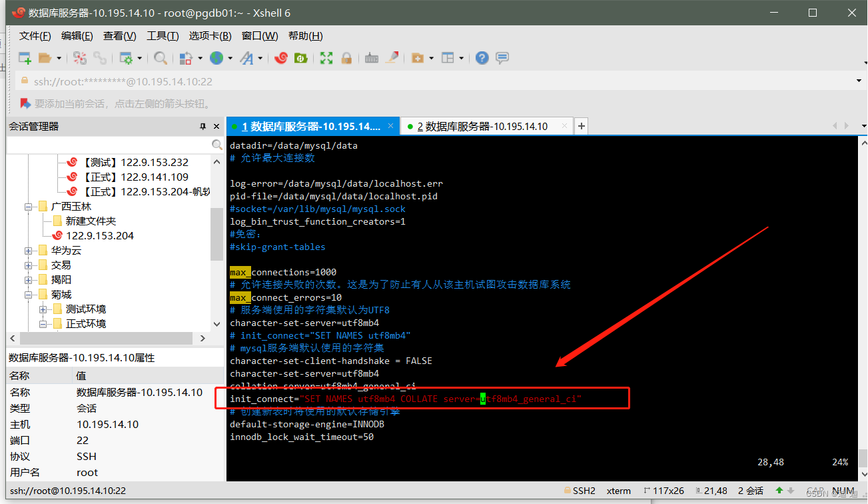Open the encoding dropdown next to the globe icon
This screenshot has height=504, width=868.
(229, 58)
